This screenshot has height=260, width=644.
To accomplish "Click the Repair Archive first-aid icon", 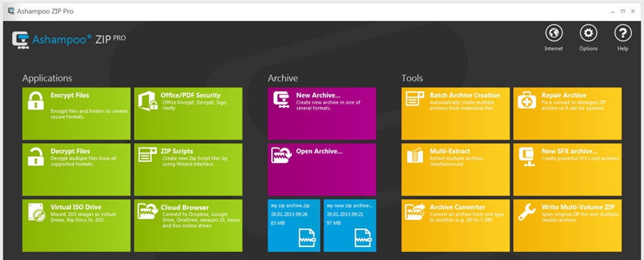I will [527, 100].
